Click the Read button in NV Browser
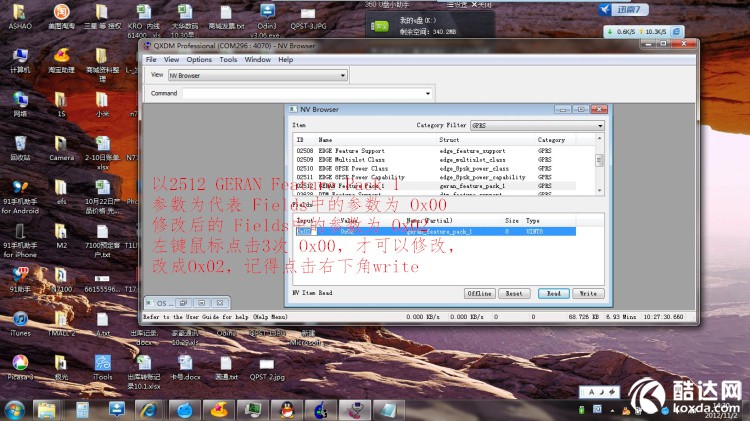The image size is (750, 421). point(553,293)
